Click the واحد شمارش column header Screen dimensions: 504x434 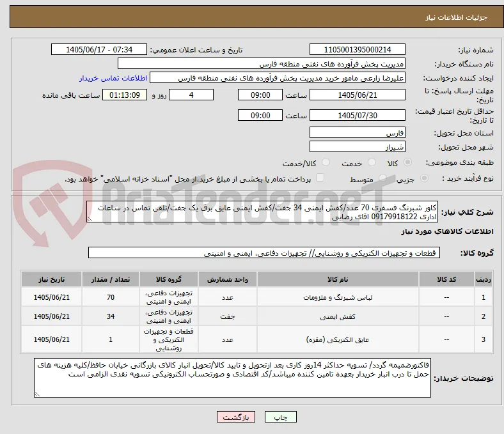[x=227, y=279]
